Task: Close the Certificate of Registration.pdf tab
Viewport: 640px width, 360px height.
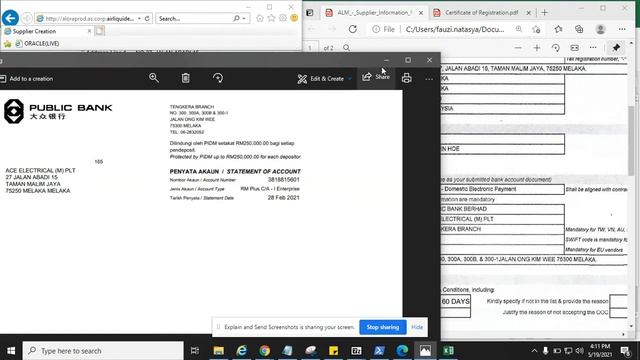Action: [x=529, y=13]
